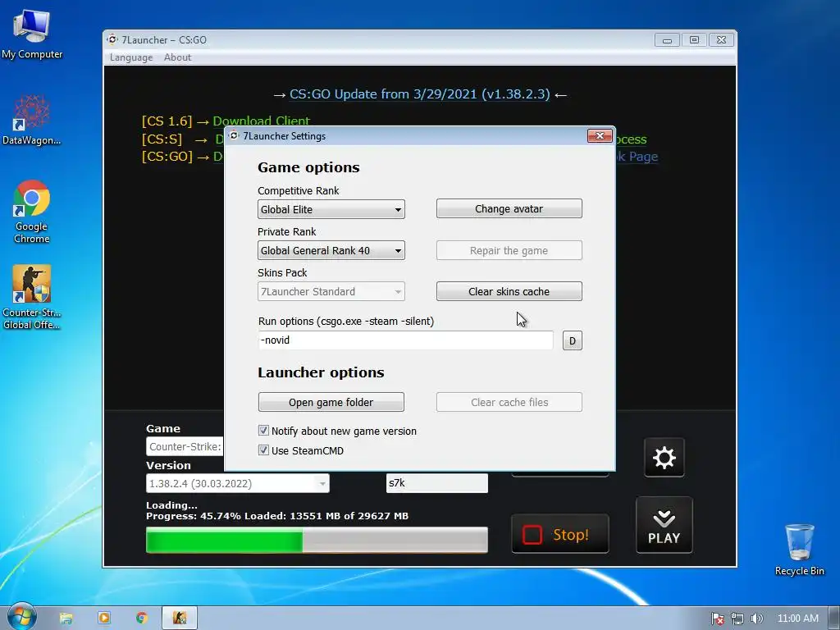Click the Stop! download button

pyautogui.click(x=559, y=534)
